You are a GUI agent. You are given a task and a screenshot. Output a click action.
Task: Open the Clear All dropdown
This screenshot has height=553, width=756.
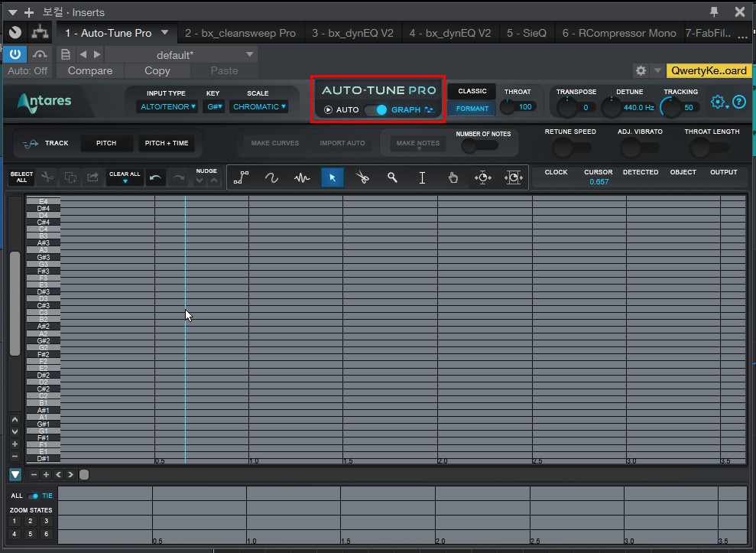pos(125,177)
